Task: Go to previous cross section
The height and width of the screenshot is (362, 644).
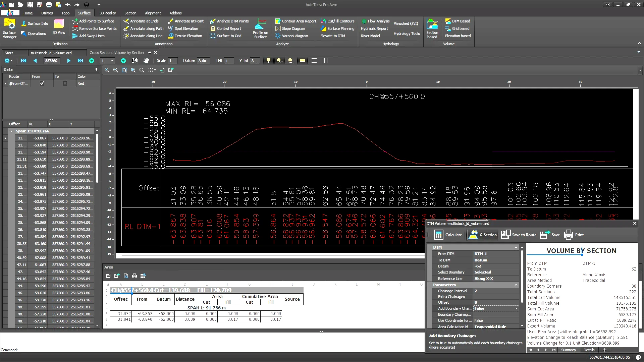Action: [35, 61]
